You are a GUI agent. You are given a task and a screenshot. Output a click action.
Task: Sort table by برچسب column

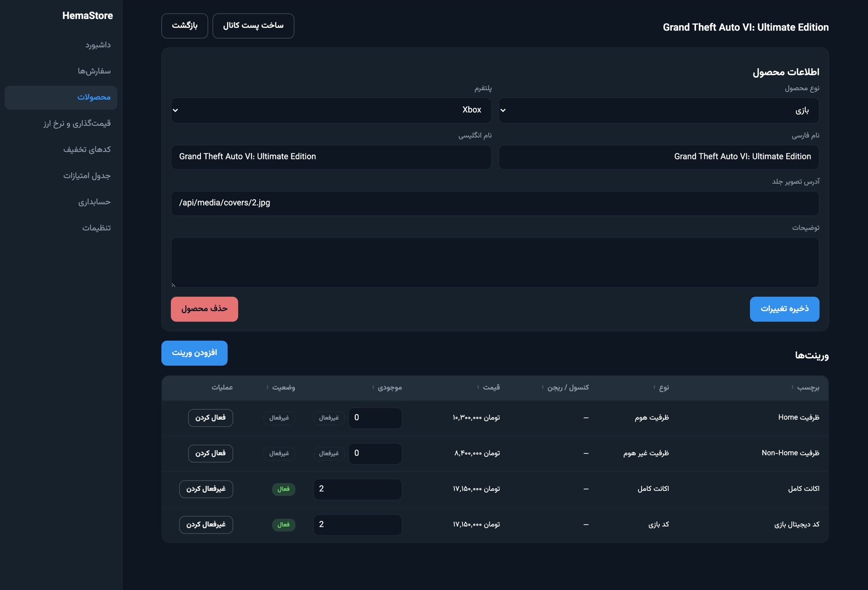806,387
